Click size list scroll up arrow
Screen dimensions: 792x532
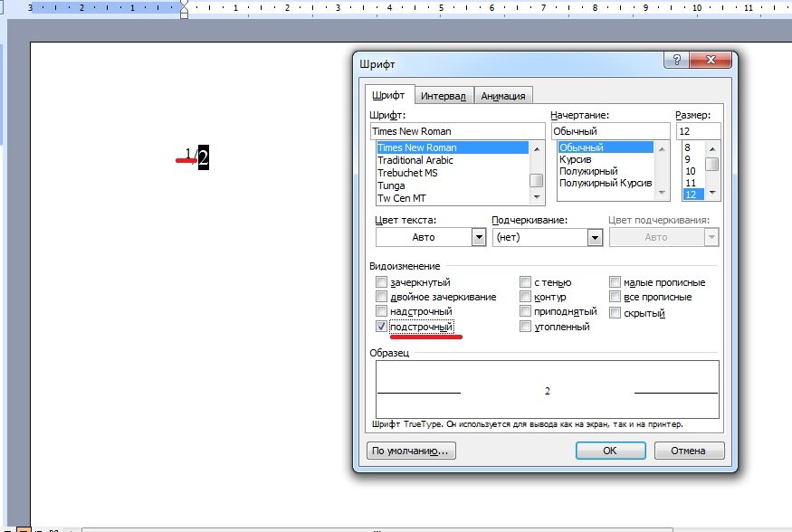point(712,147)
